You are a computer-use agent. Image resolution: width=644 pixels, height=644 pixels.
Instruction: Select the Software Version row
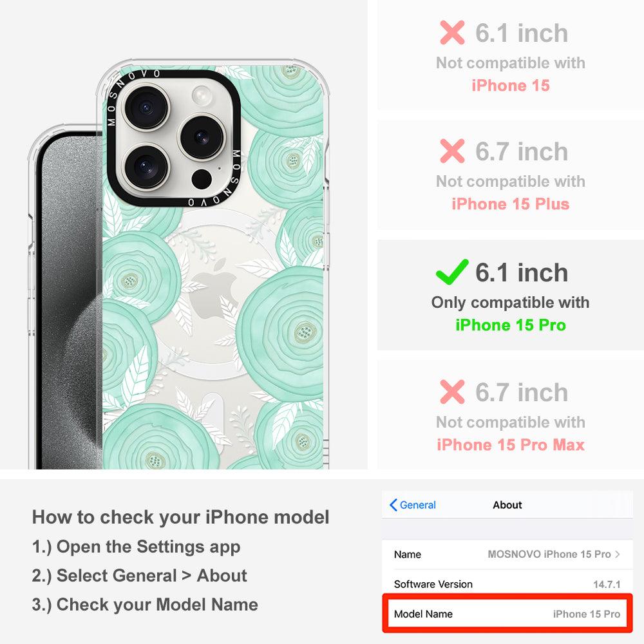507,583
